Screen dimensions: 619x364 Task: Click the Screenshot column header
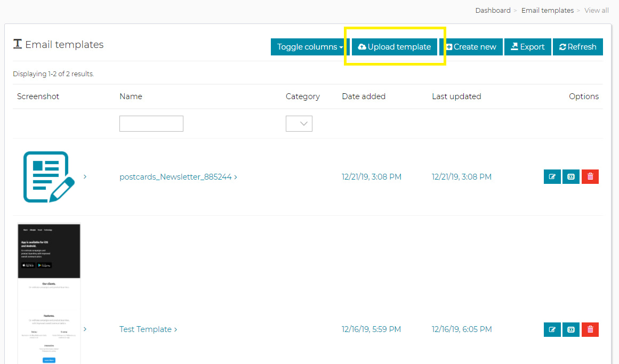[38, 96]
